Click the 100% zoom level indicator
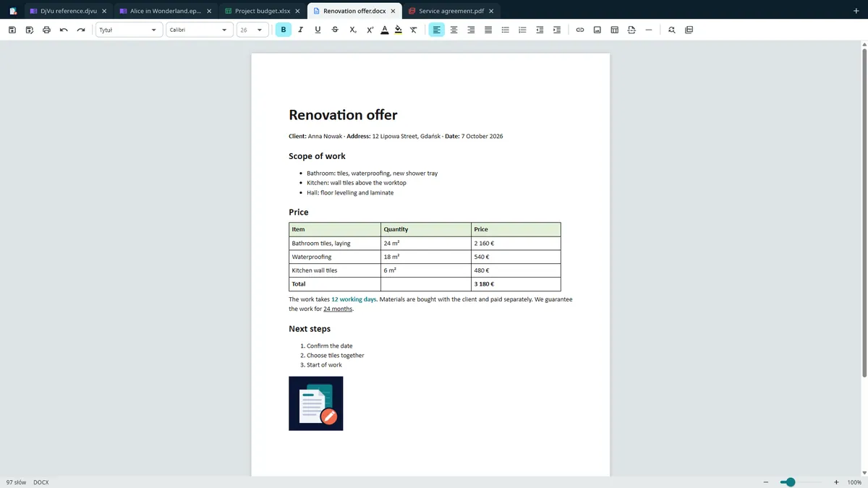Screen dimensions: 868x488 click(x=854, y=482)
